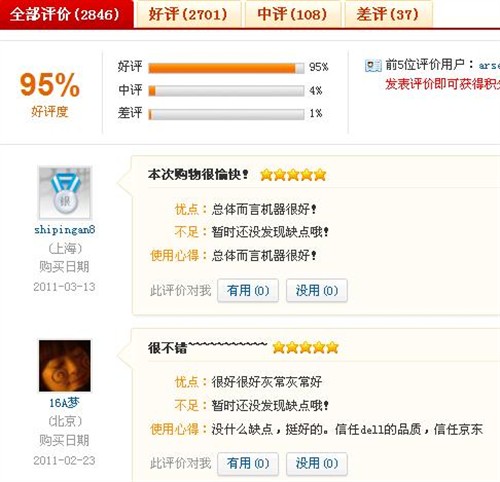Mark first review as 有用 (0)
The image size is (500, 482).
click(x=248, y=291)
